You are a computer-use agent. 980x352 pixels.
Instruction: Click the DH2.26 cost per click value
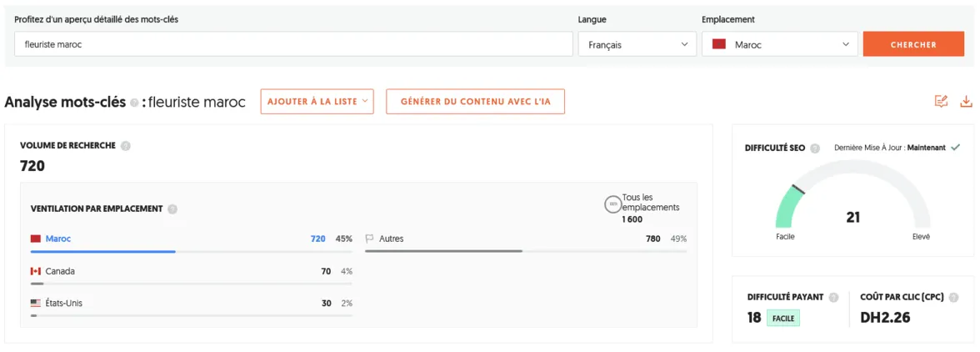click(885, 318)
